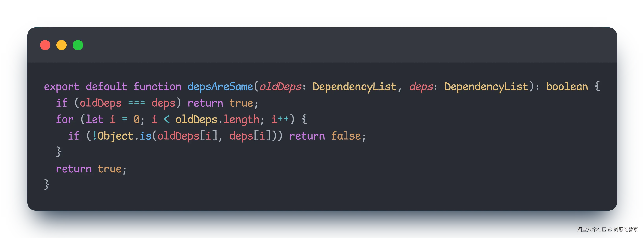Click the depsAreSame function name
This screenshot has height=238, width=644.
(x=220, y=87)
